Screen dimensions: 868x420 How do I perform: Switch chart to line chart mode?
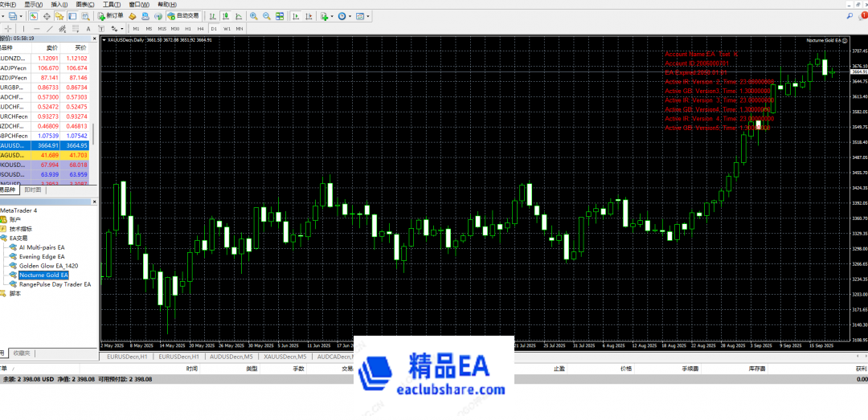click(239, 16)
